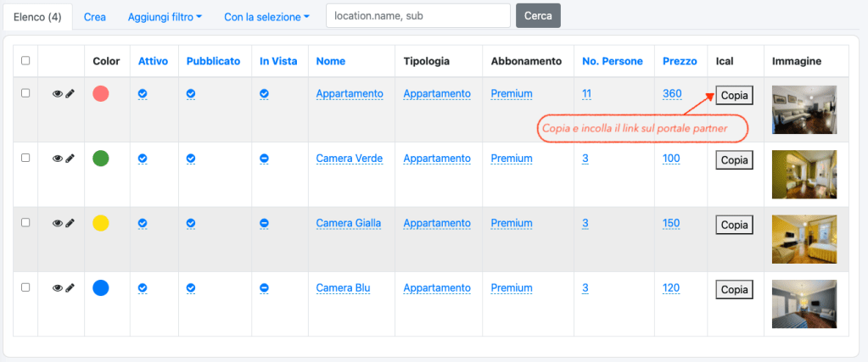Open the Aggiungi filtro dropdown
868x362 pixels.
[x=165, y=16]
